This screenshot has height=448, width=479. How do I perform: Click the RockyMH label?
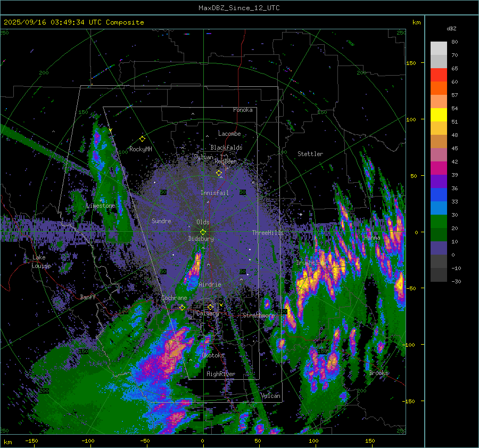(141, 149)
